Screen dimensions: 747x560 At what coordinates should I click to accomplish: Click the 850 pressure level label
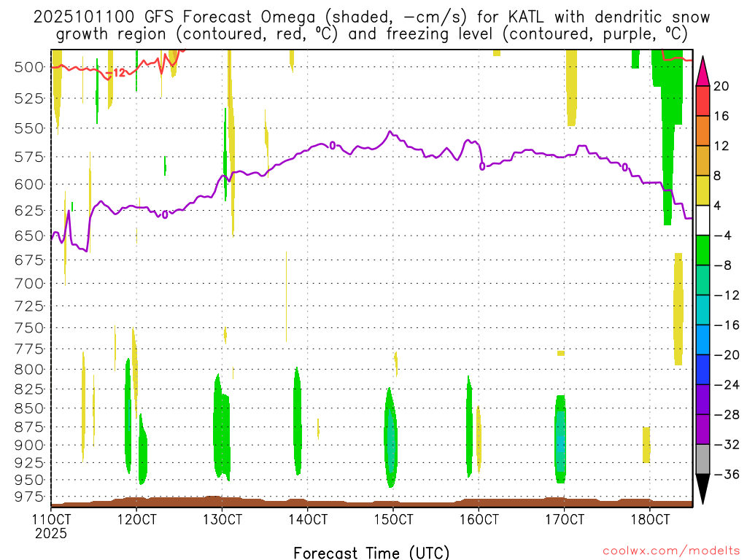pos(29,408)
